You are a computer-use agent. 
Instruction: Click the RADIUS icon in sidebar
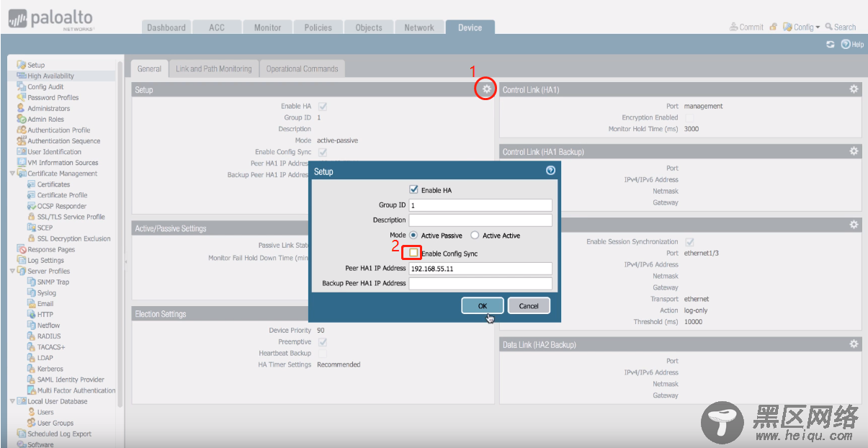(31, 336)
